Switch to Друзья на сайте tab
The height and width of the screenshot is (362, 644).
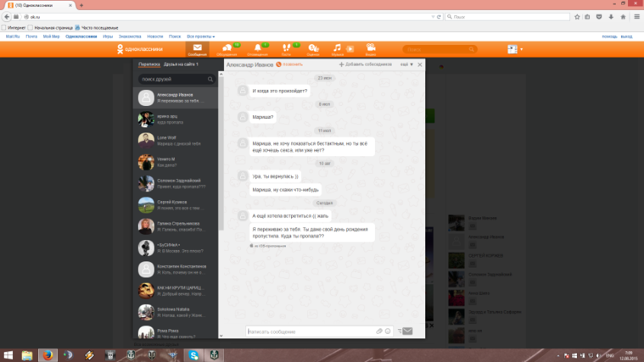tap(181, 65)
